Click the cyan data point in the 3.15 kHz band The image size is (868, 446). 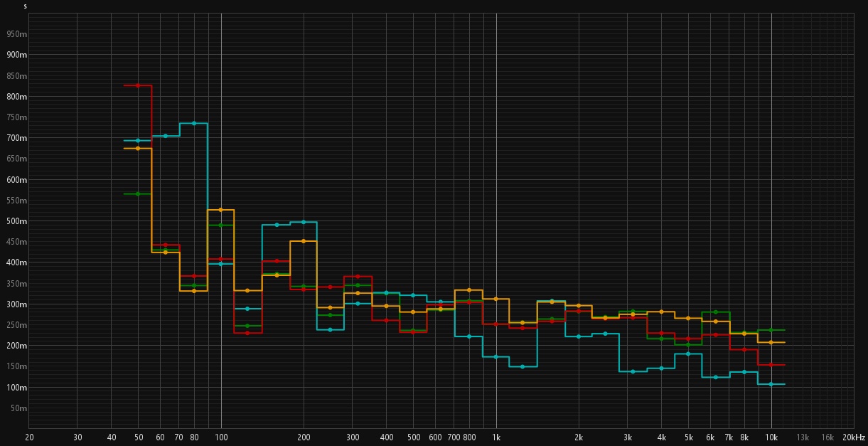[x=633, y=371]
